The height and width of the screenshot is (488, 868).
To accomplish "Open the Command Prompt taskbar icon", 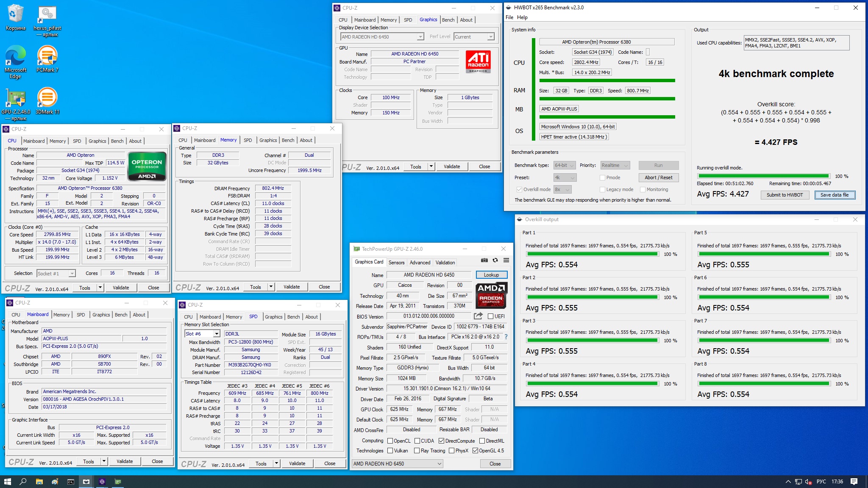I will [70, 482].
